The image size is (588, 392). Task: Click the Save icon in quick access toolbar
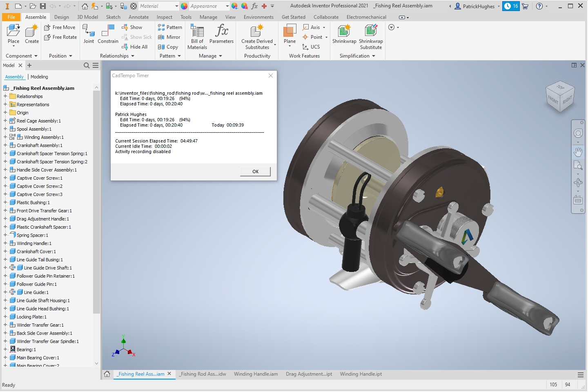(43, 6)
